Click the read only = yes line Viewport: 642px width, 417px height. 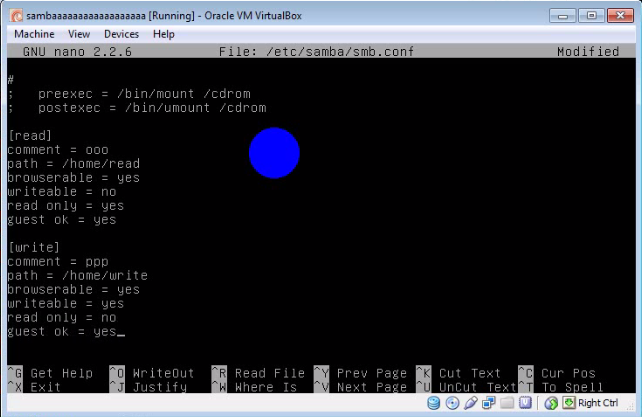click(x=66, y=206)
